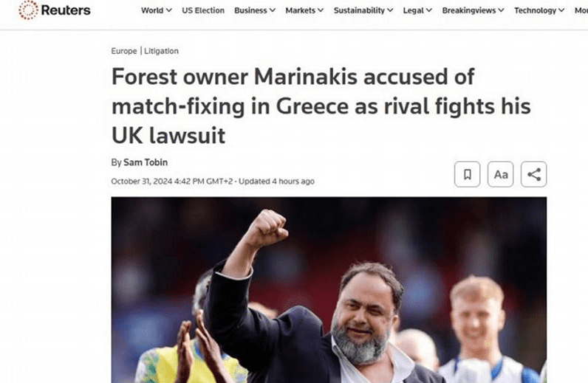588x383 pixels.
Task: Open the Technology dropdown chevron
Action: [561, 10]
